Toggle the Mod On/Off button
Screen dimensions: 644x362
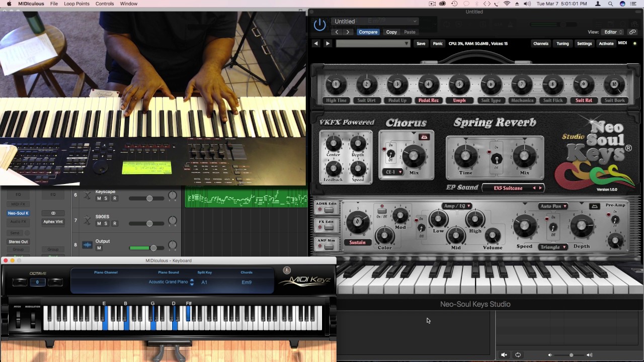382,212
